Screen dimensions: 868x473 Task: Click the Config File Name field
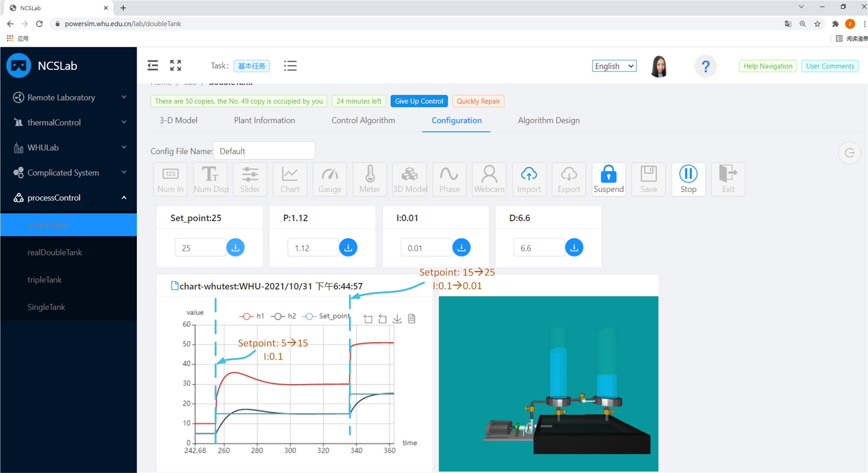point(264,151)
